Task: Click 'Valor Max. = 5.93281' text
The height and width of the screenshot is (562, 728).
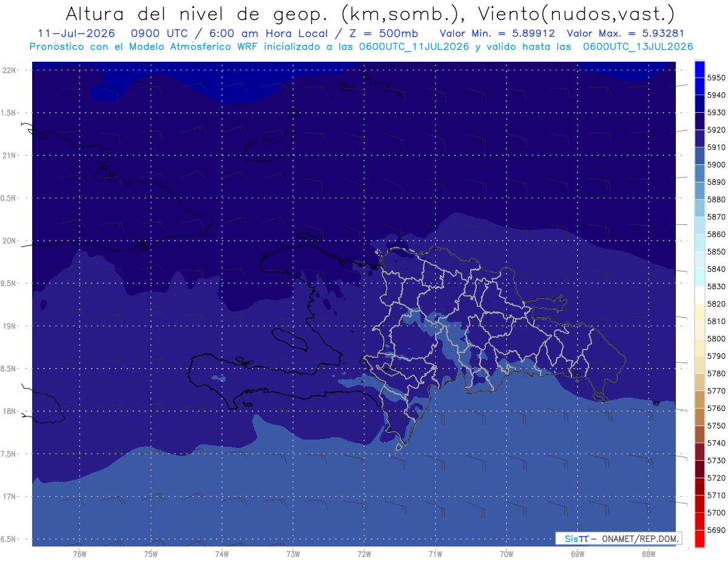Action: [x=625, y=33]
